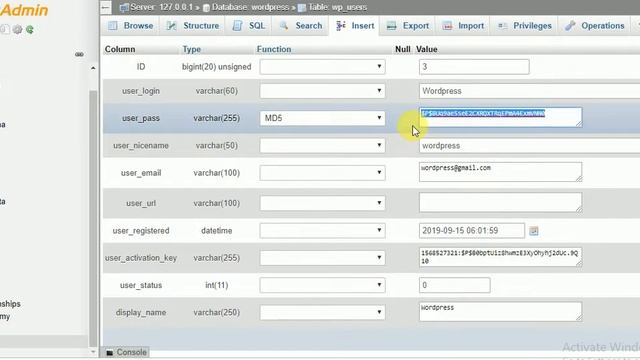
Task: Open the Export tab
Action: [408, 26]
